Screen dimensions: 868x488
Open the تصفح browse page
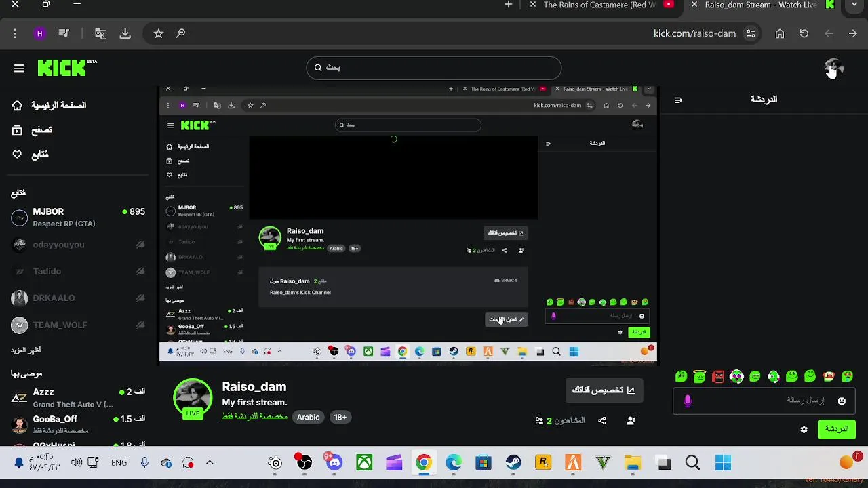coord(32,130)
